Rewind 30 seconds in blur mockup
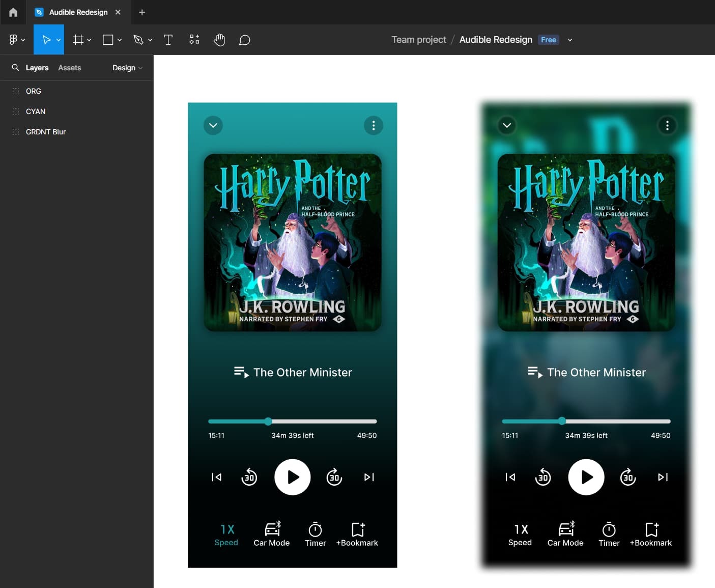Screen dimensions: 715x588 (x=543, y=477)
